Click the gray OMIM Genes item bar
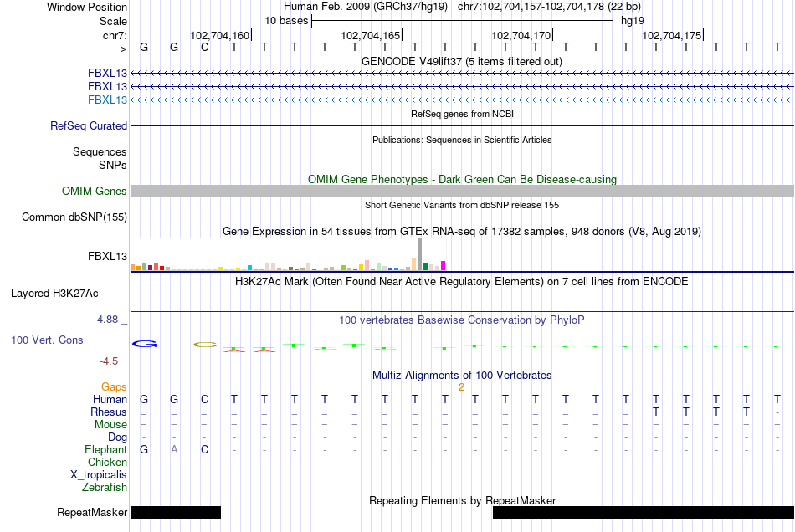The width and height of the screenshot is (795, 532). 462,191
